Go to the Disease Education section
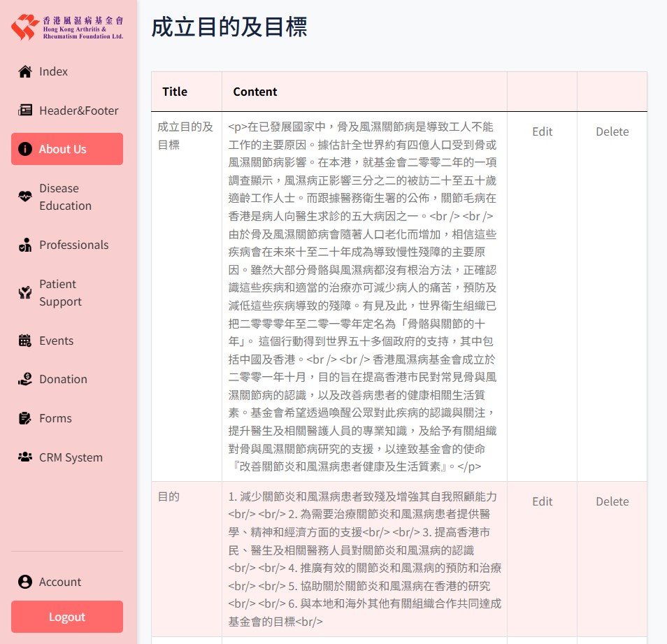 click(65, 196)
